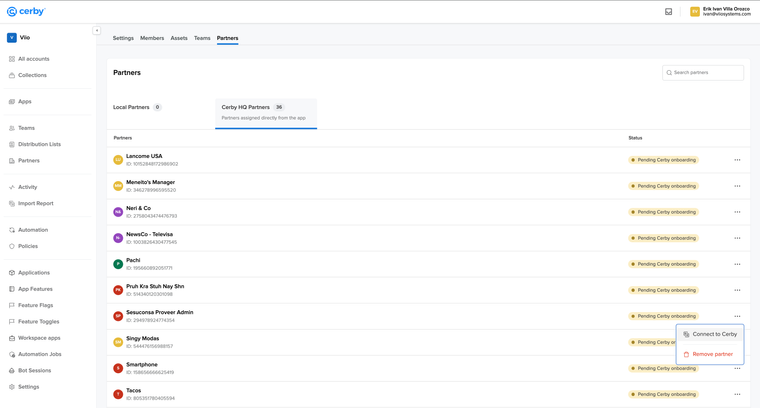Open Automation in sidebar

point(28,230)
